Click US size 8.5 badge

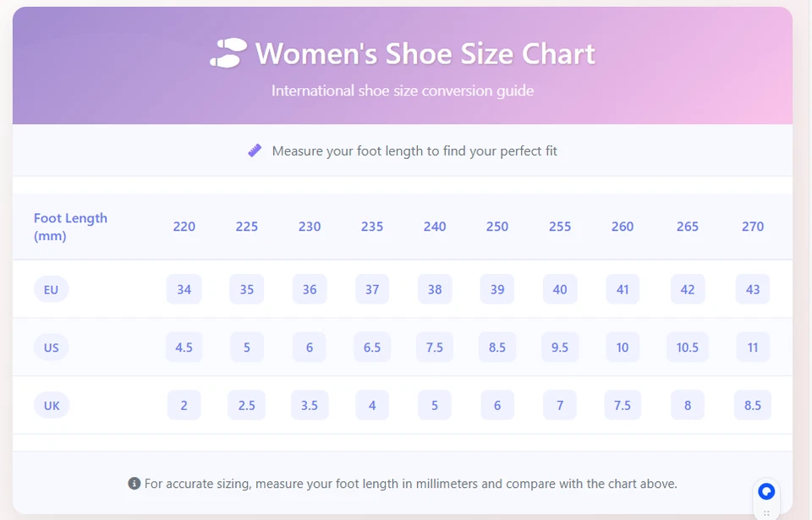click(497, 348)
